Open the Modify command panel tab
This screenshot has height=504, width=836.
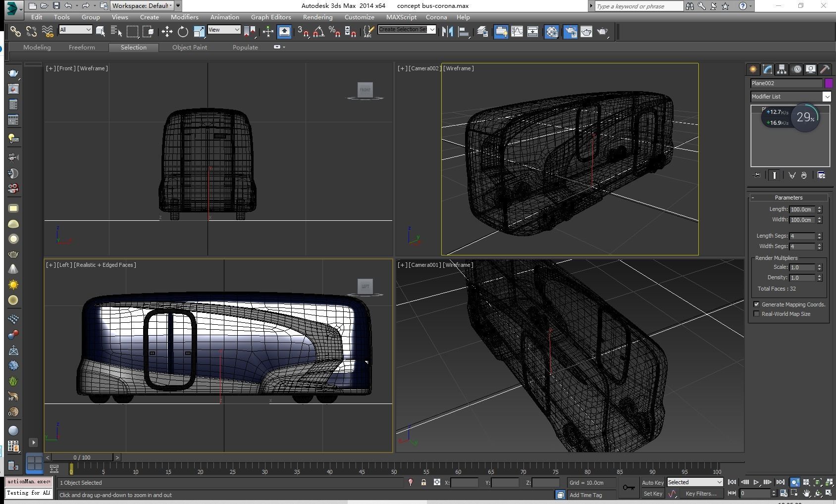767,69
